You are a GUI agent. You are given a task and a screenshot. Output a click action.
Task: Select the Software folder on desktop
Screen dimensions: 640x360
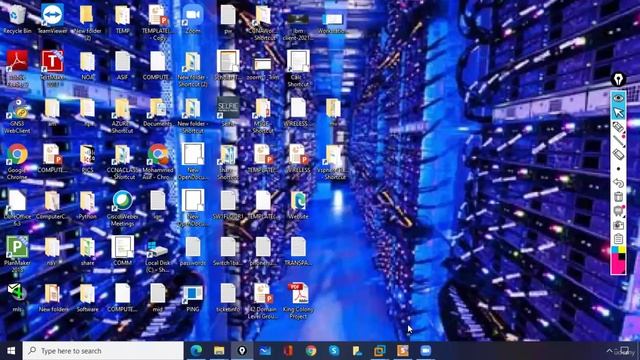tap(87, 298)
